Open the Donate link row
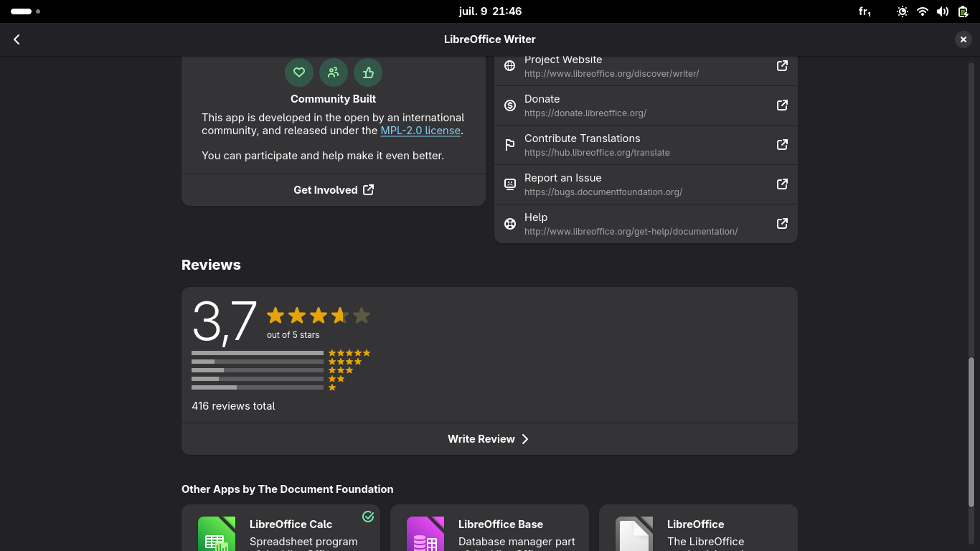This screenshot has height=551, width=980. click(646, 105)
